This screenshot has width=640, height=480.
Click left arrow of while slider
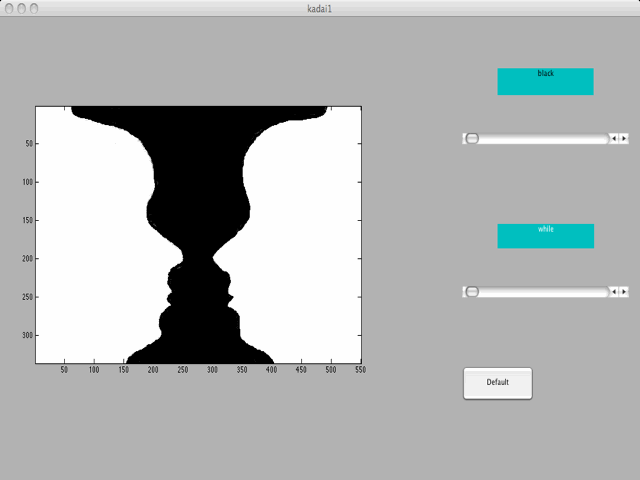point(614,292)
